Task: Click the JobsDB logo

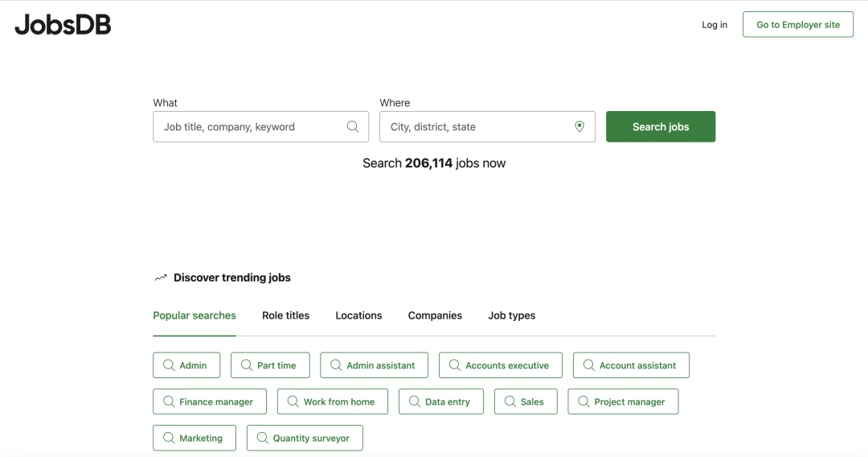Action: (x=63, y=25)
